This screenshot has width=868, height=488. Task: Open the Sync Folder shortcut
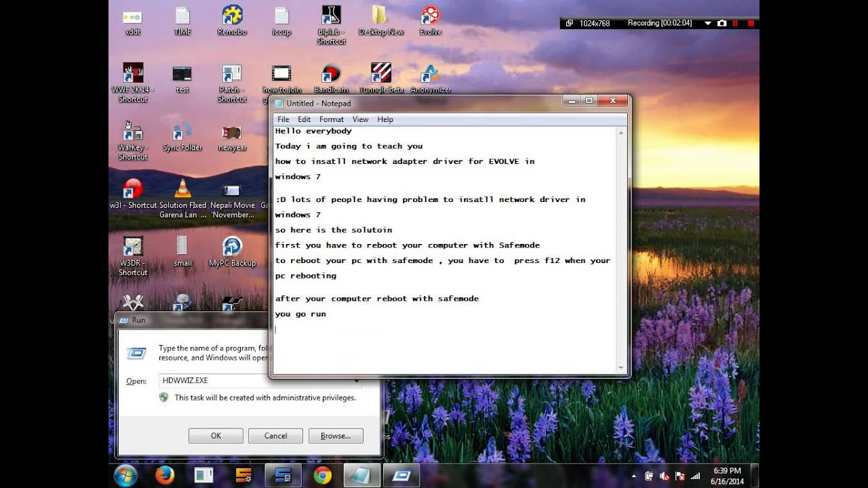tap(182, 136)
